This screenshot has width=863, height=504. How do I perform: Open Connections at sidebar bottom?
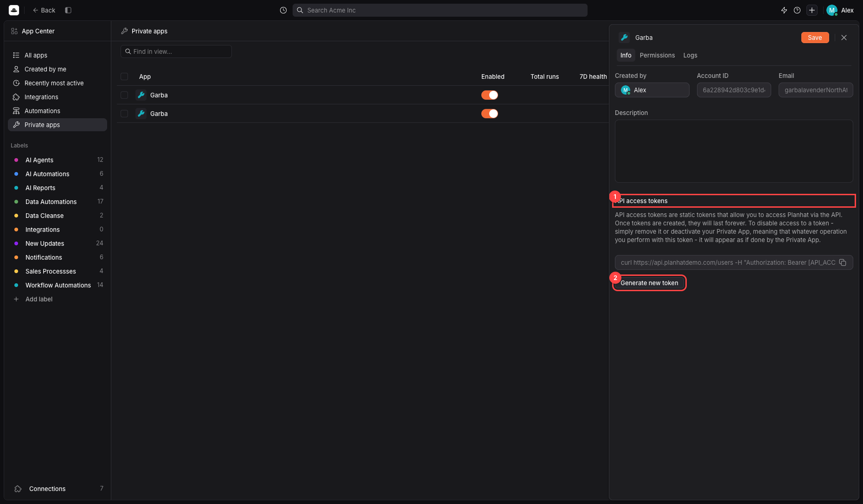[x=58, y=489]
